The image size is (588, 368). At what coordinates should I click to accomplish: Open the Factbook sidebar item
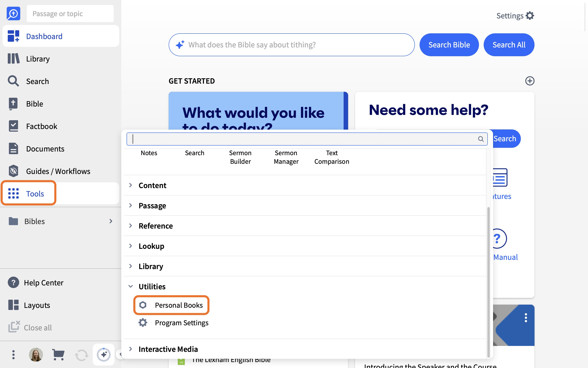coord(61,126)
